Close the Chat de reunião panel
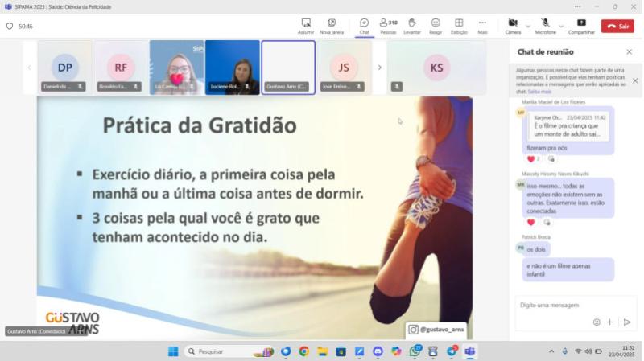This screenshot has height=361, width=644. point(629,51)
